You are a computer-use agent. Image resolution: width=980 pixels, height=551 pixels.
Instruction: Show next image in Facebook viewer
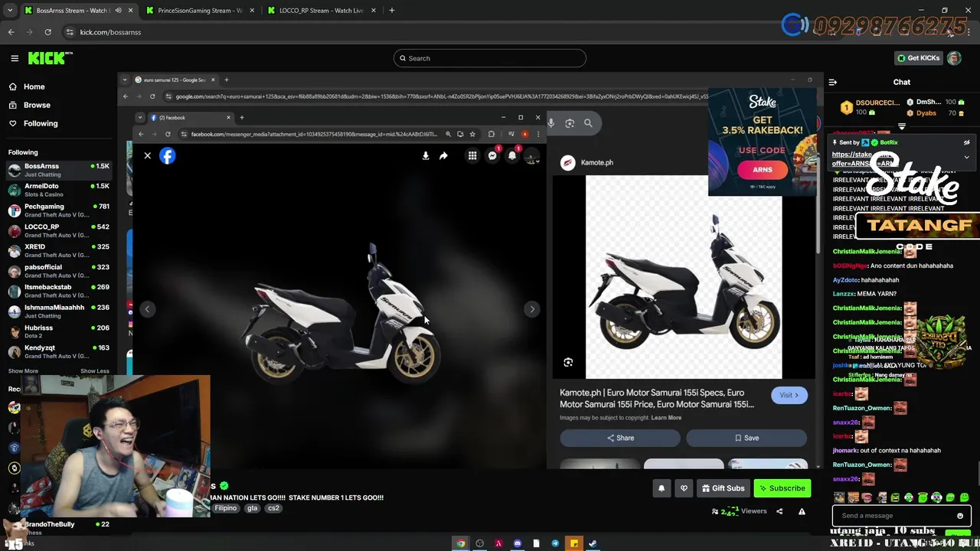tap(532, 309)
